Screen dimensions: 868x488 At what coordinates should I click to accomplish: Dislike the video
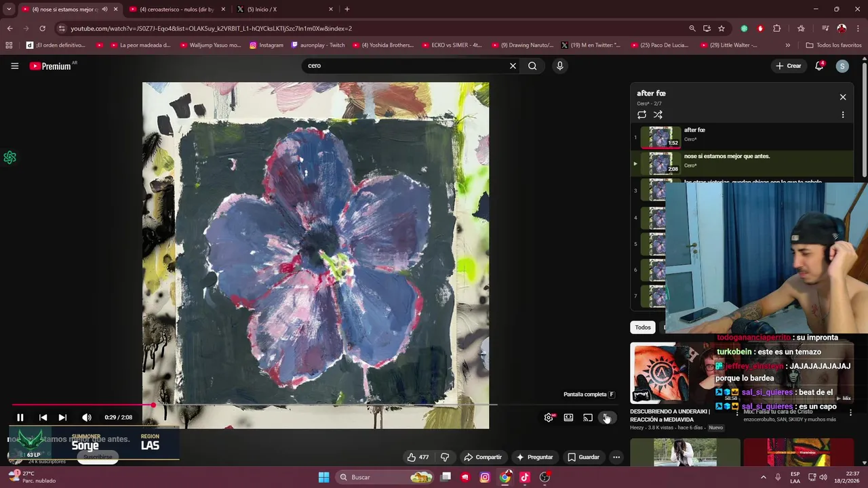(445, 457)
